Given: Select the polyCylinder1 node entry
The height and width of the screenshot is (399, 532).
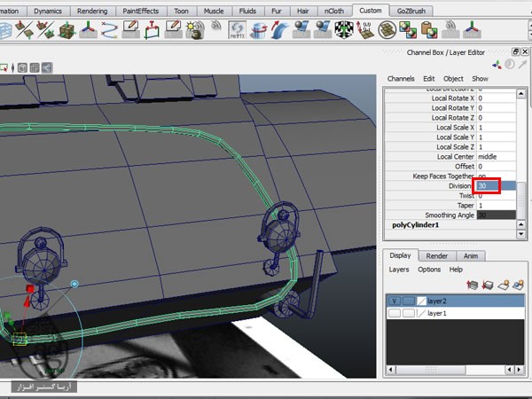Looking at the screenshot, I should (x=417, y=225).
